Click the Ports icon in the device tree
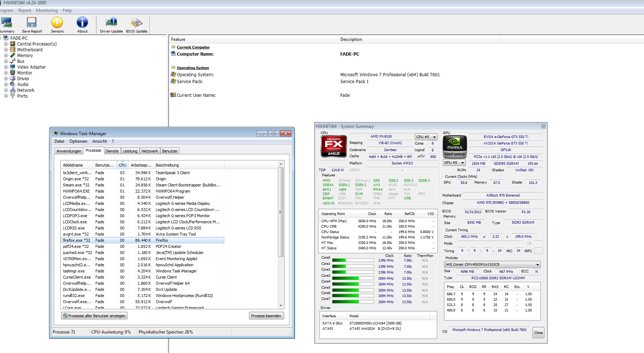This screenshot has height=353, width=644. 13,96
